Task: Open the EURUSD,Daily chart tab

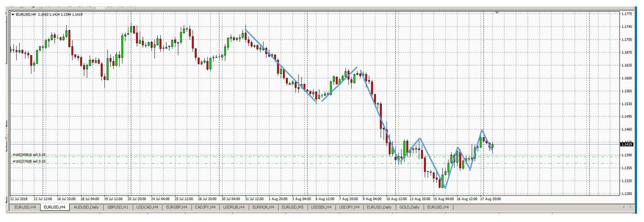Action: [x=379, y=207]
